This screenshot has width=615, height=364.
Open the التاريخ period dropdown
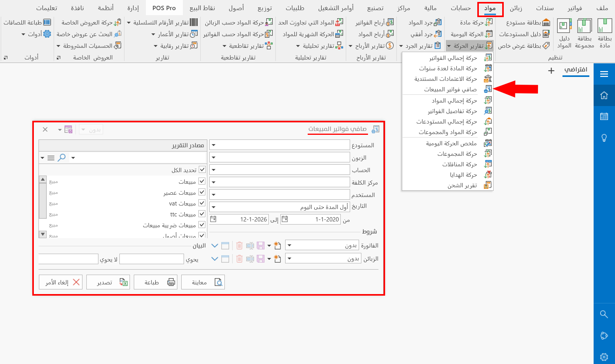pos(214,207)
